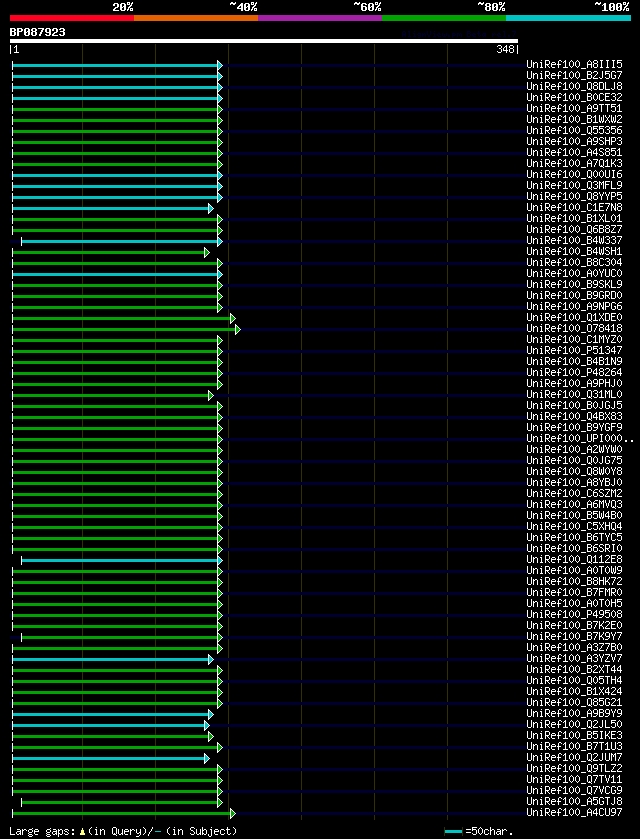Click the UniRef100_A0YUC0 label
The image size is (640, 839).
point(574,273)
